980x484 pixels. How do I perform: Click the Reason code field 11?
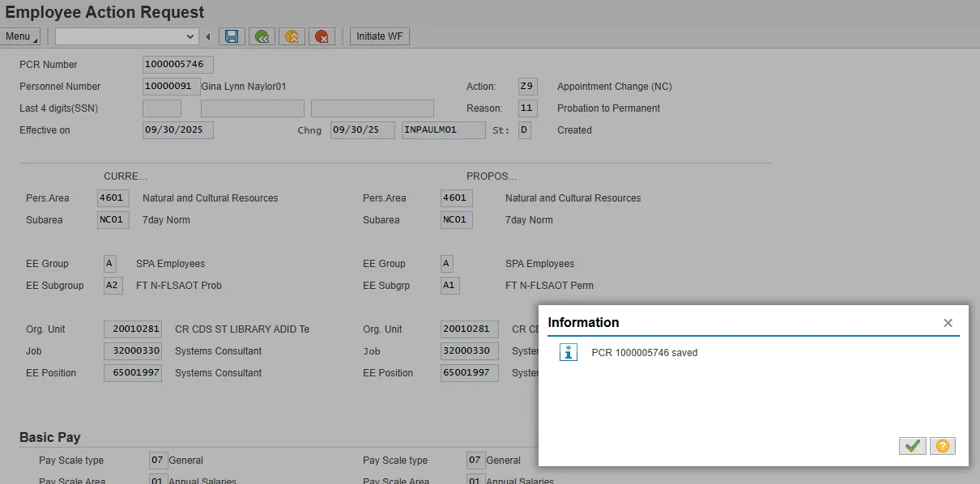pyautogui.click(x=527, y=108)
